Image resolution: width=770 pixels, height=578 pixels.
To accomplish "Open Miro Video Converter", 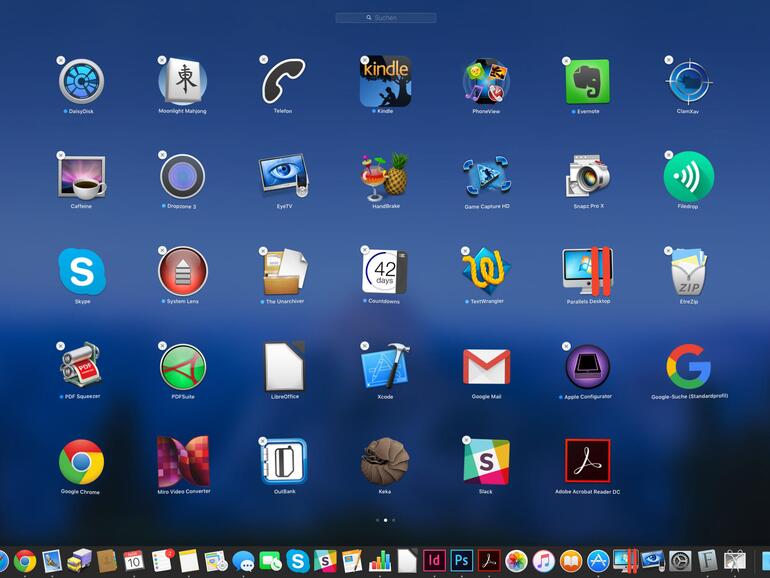I will click(x=183, y=461).
